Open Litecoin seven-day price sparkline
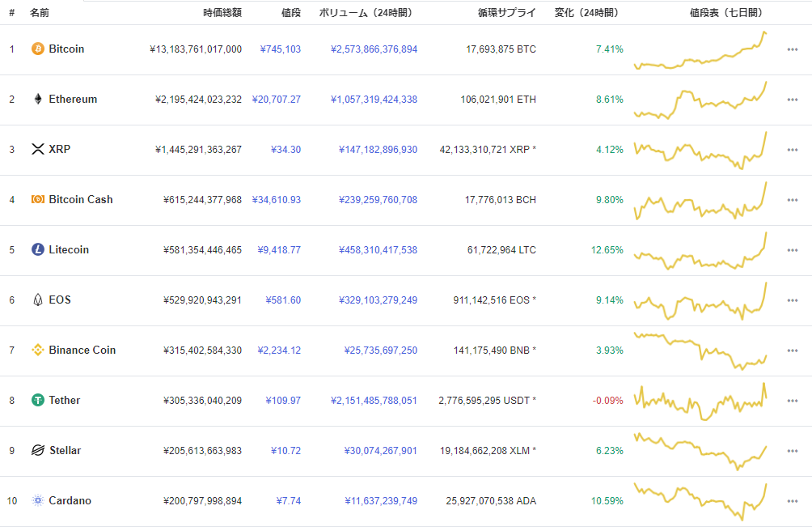 coord(700,251)
